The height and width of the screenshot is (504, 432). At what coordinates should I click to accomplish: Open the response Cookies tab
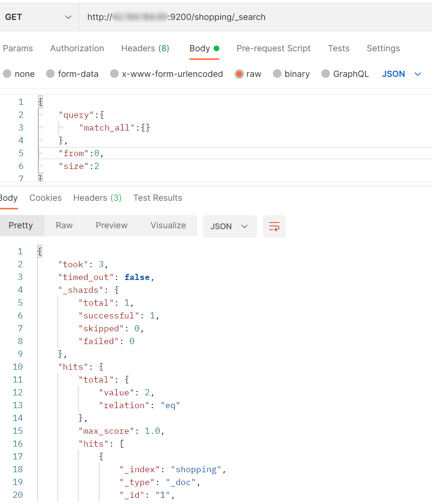(46, 198)
